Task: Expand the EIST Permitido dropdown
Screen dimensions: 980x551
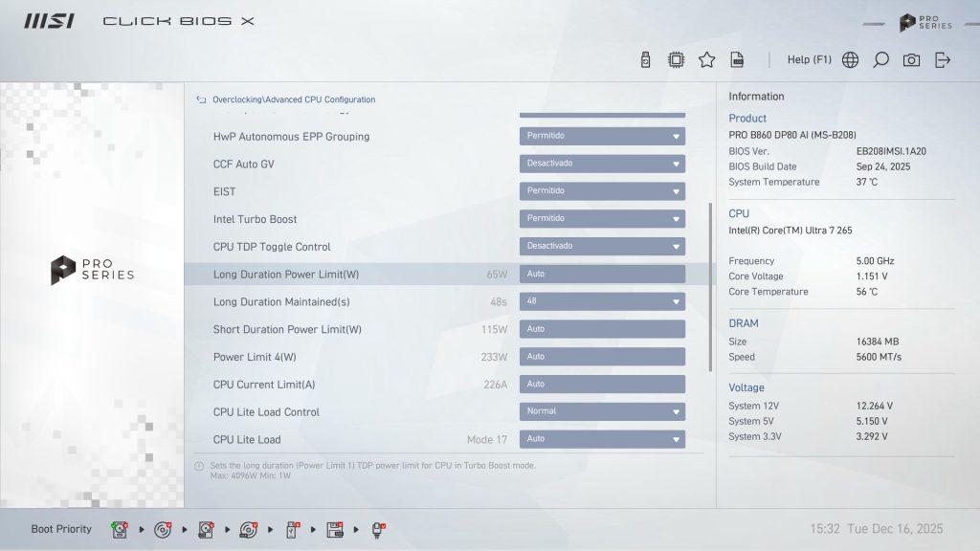Action: coord(602,191)
